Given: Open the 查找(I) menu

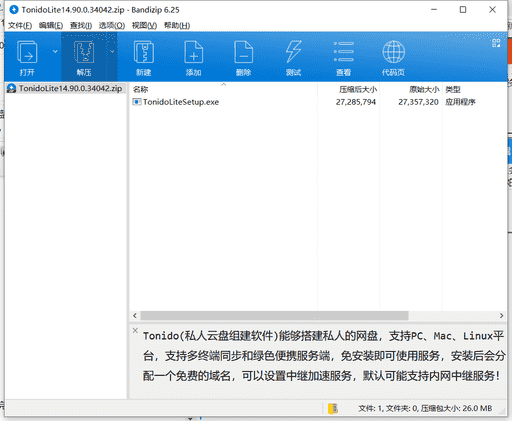Looking at the screenshot, I should click(x=81, y=25).
